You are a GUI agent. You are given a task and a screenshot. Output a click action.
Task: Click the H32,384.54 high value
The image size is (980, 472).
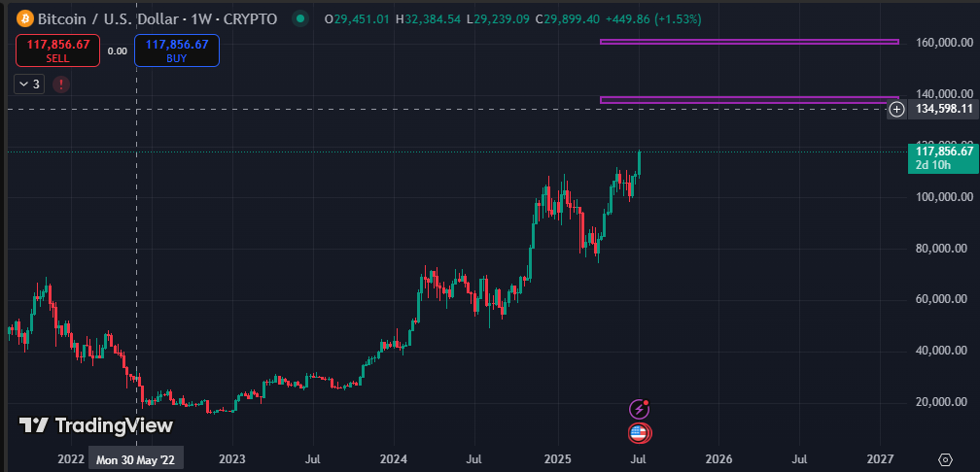(x=430, y=19)
